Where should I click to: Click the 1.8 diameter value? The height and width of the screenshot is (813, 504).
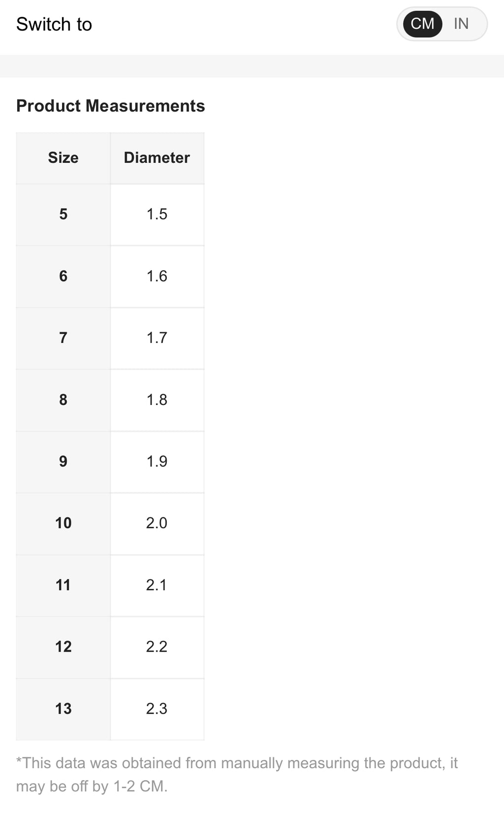[157, 400]
